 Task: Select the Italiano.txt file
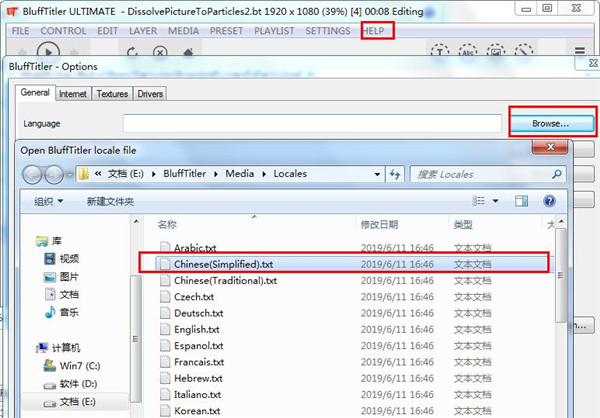coord(197,394)
